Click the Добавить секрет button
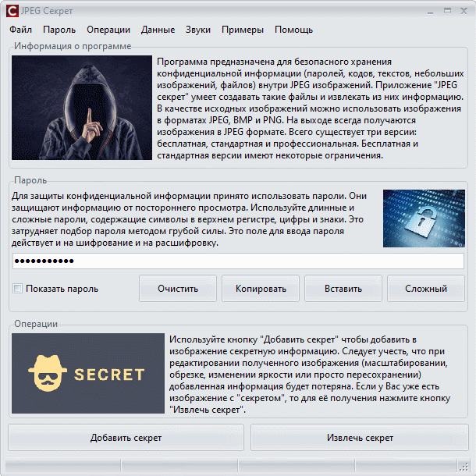476x476 pixels. coord(126,438)
